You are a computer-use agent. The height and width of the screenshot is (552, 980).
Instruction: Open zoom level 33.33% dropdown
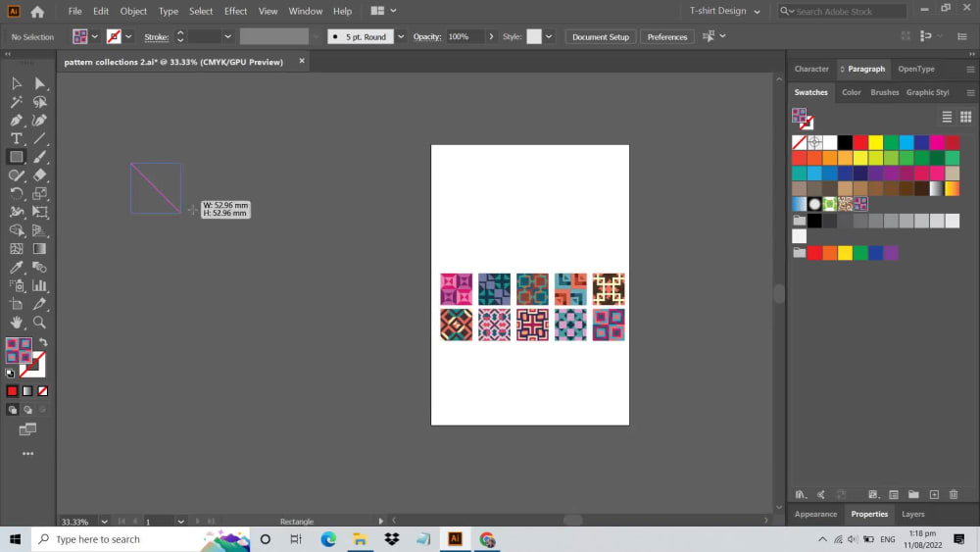[105, 522]
